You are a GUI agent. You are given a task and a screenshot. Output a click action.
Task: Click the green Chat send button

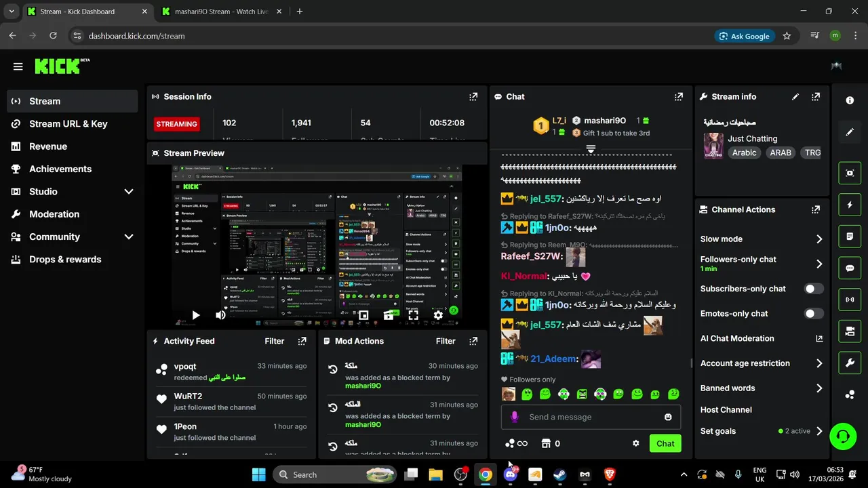tap(665, 444)
